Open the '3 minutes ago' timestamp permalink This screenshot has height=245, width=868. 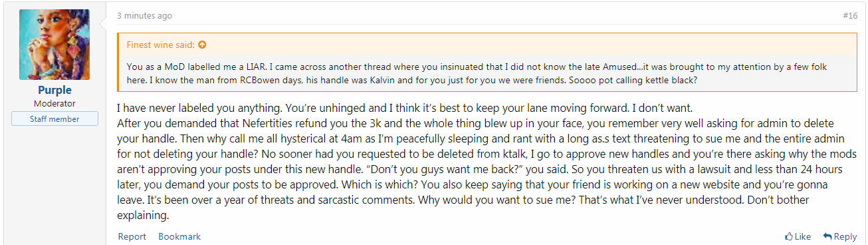point(144,15)
